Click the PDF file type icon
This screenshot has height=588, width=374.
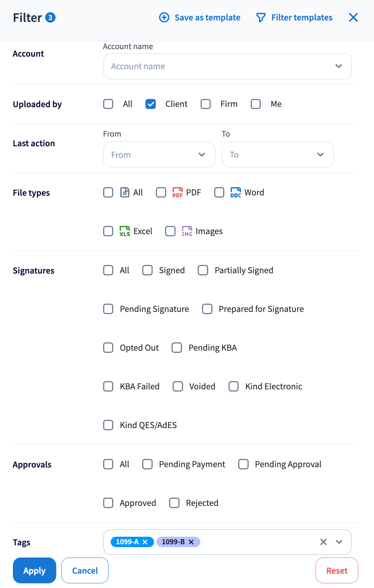(177, 193)
